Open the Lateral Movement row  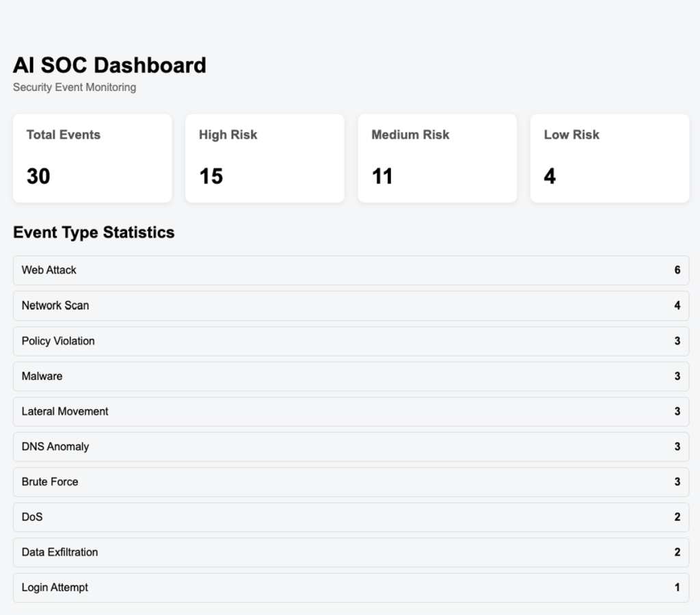point(351,411)
